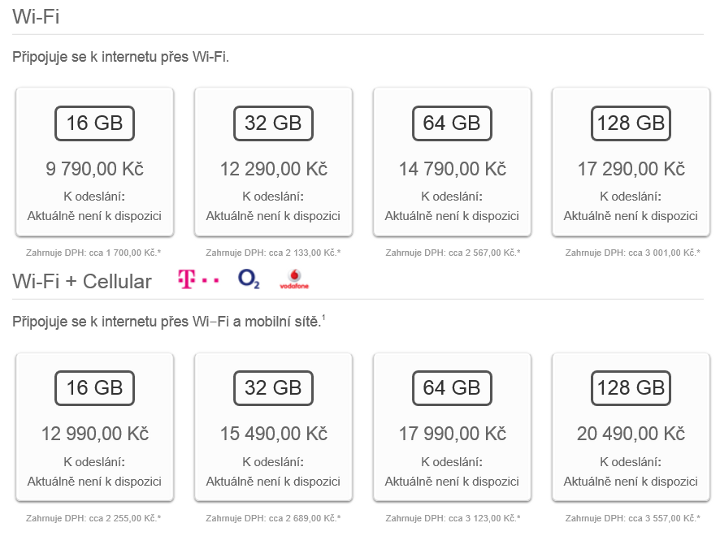Screen dimensions: 720x536
Task: Click the Vodafone carrier logo
Action: (x=295, y=280)
